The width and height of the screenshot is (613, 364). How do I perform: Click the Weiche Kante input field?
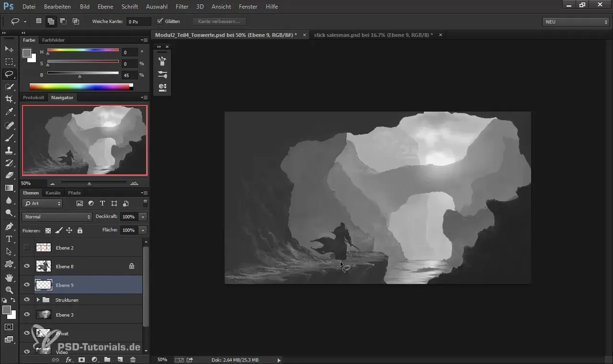(138, 22)
